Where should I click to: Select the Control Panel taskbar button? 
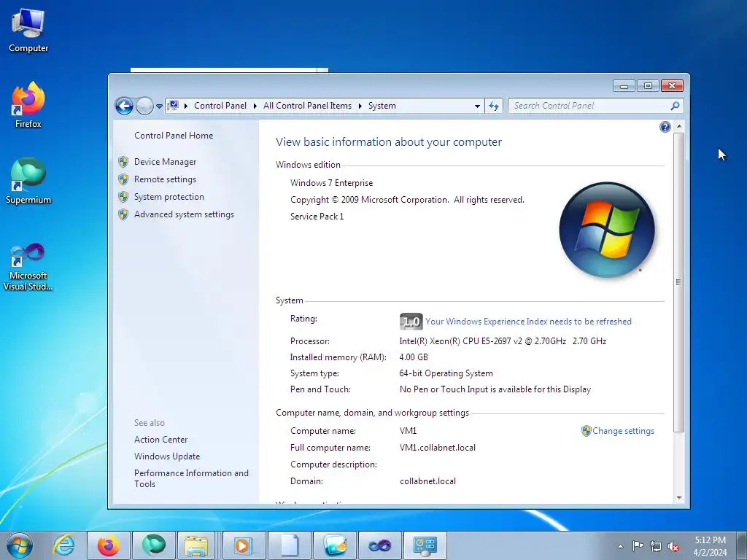pos(425,545)
